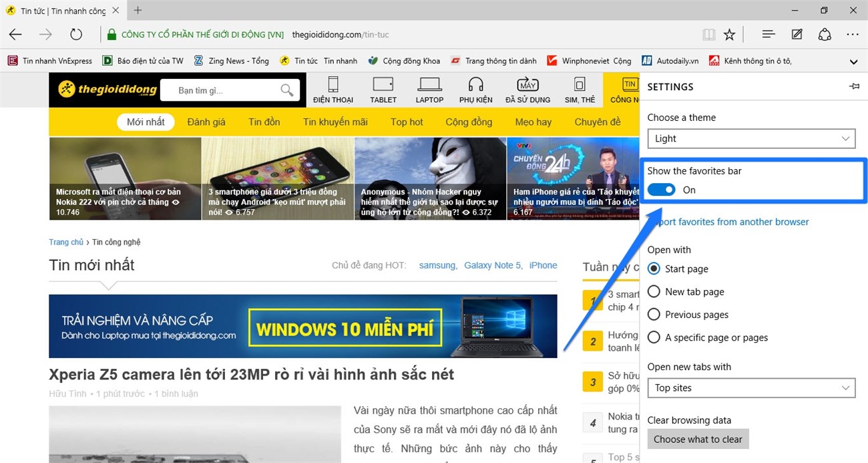Click the Choose what to clear button
The image size is (868, 463).
698,439
